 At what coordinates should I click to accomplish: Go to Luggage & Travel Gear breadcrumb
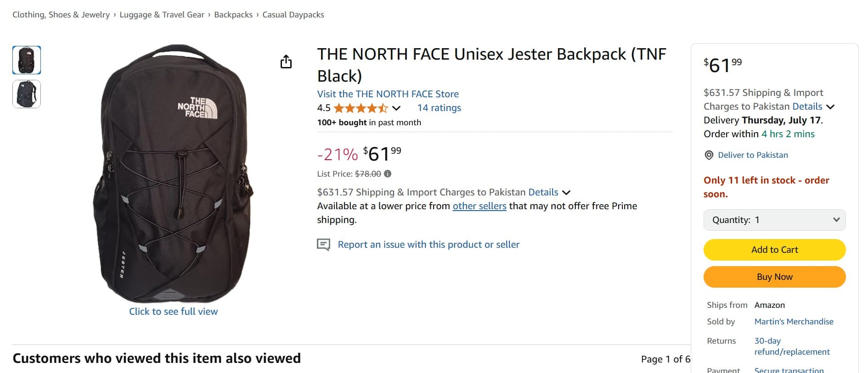[162, 15]
